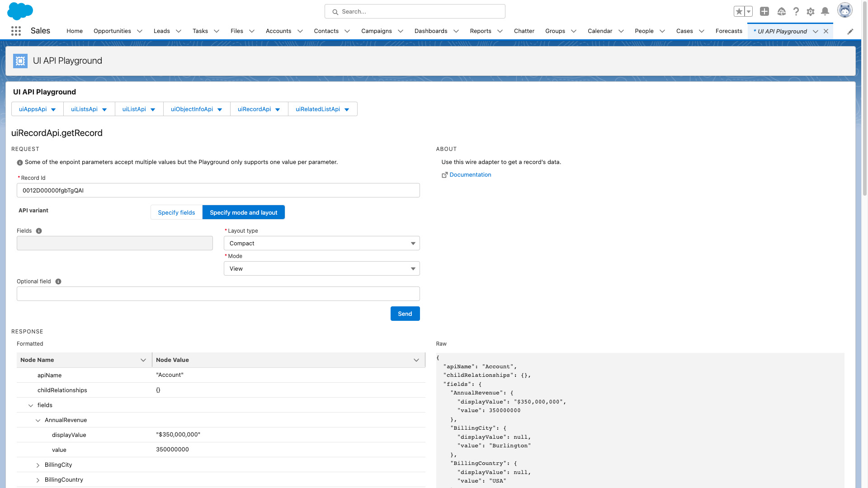Click the Send button
Viewport: 868px width, 488px height.
(405, 314)
